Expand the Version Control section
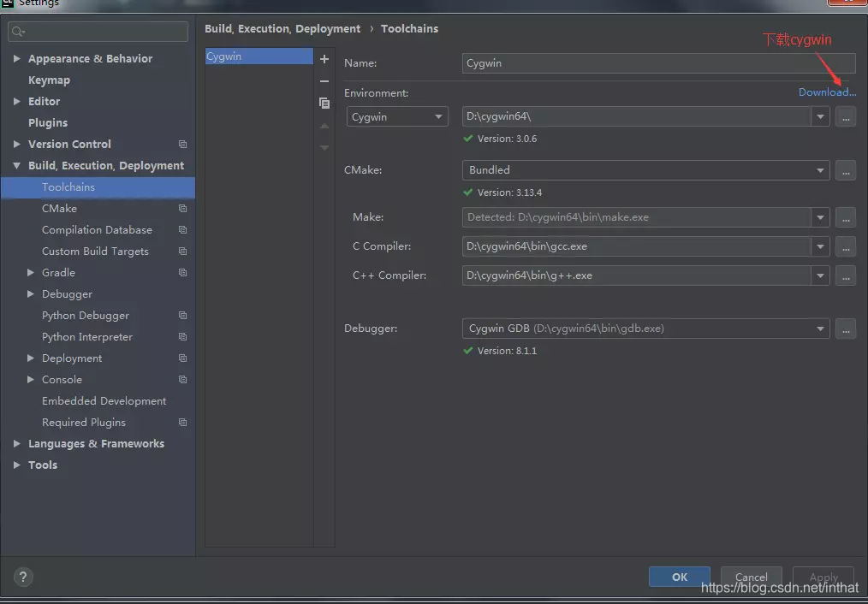This screenshot has width=868, height=604. tap(16, 144)
